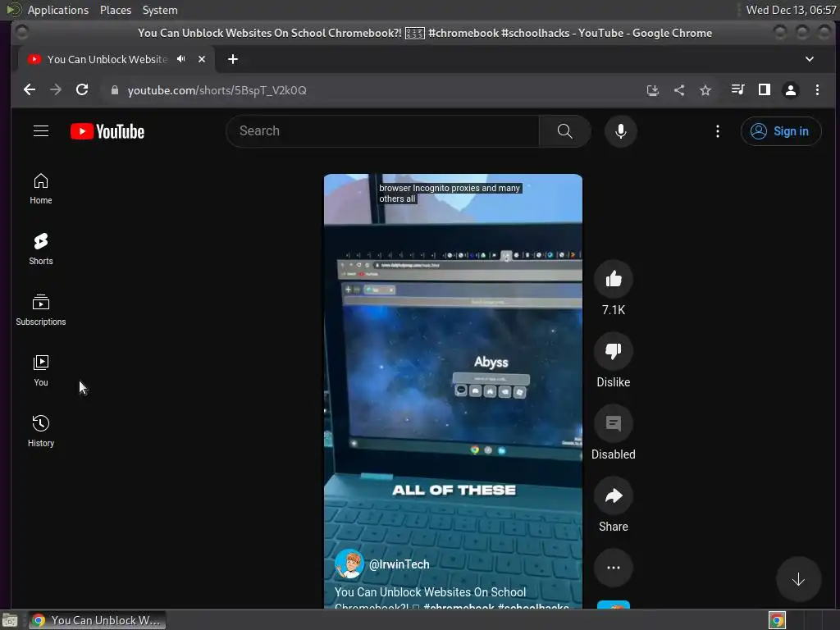This screenshot has width=840, height=630.
Task: Click the search magnifier button
Action: point(564,131)
